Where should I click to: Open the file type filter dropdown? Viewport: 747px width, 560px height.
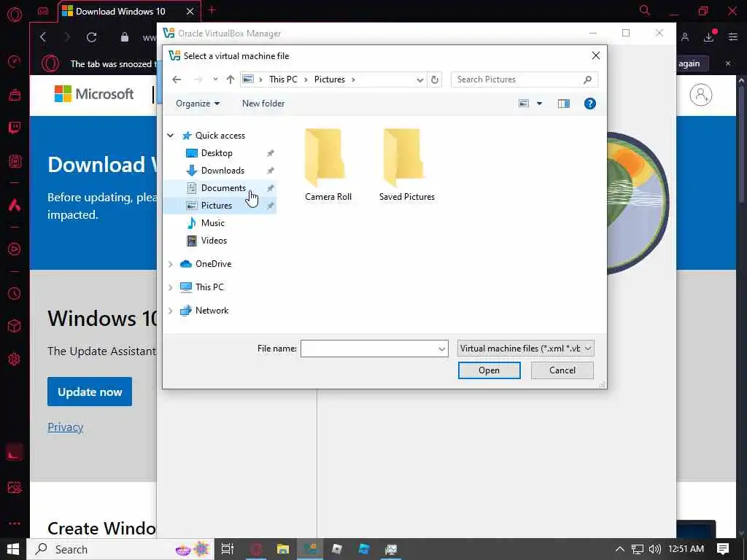pos(525,349)
